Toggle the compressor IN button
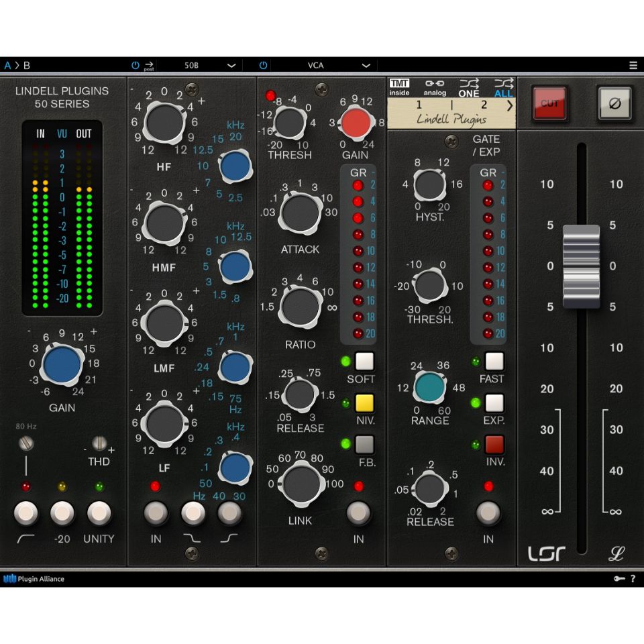644x644 pixels. (x=358, y=513)
